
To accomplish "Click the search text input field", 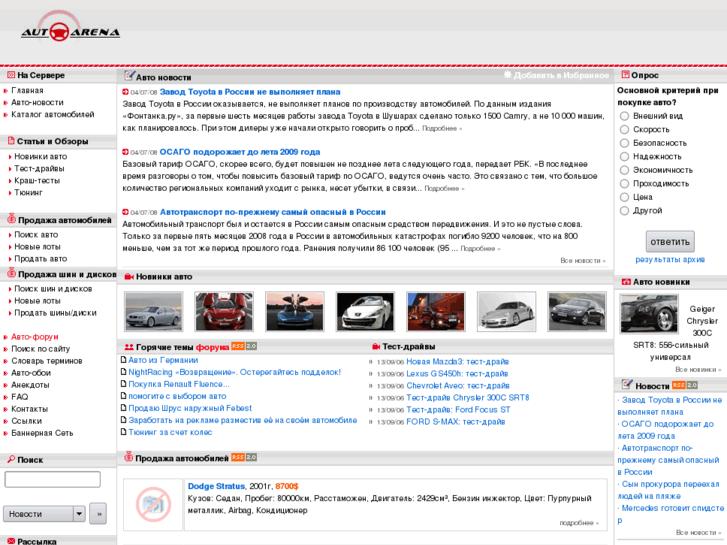I will tap(52, 480).
